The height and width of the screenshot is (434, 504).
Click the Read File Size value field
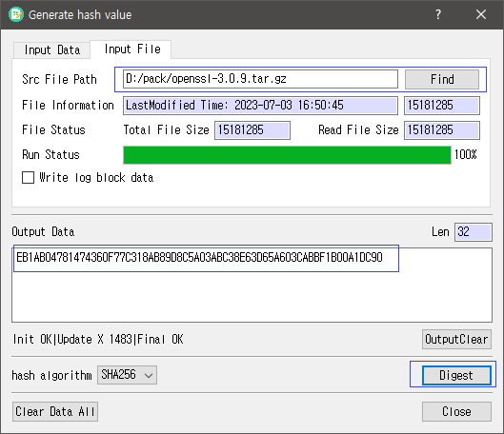[x=442, y=130]
